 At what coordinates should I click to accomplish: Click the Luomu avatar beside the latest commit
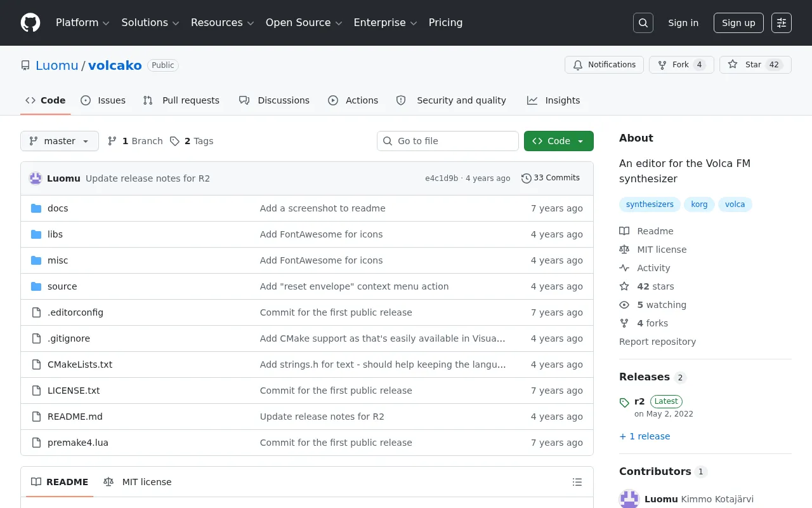click(x=36, y=178)
